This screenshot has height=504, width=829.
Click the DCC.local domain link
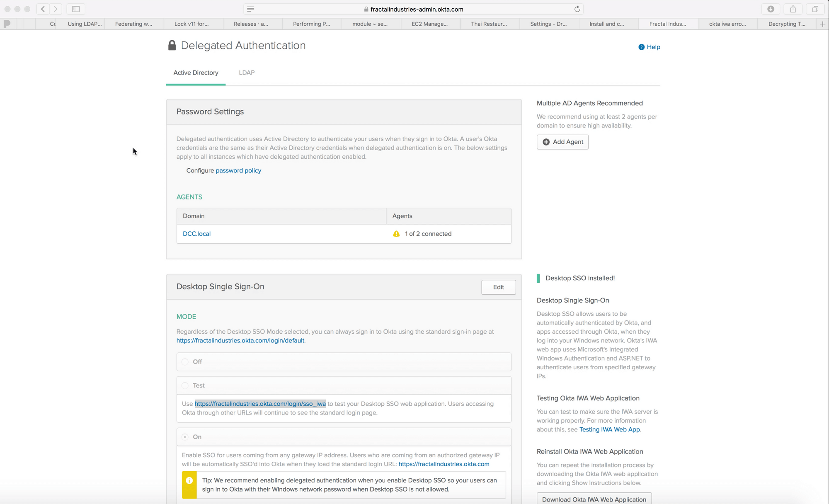tap(196, 233)
